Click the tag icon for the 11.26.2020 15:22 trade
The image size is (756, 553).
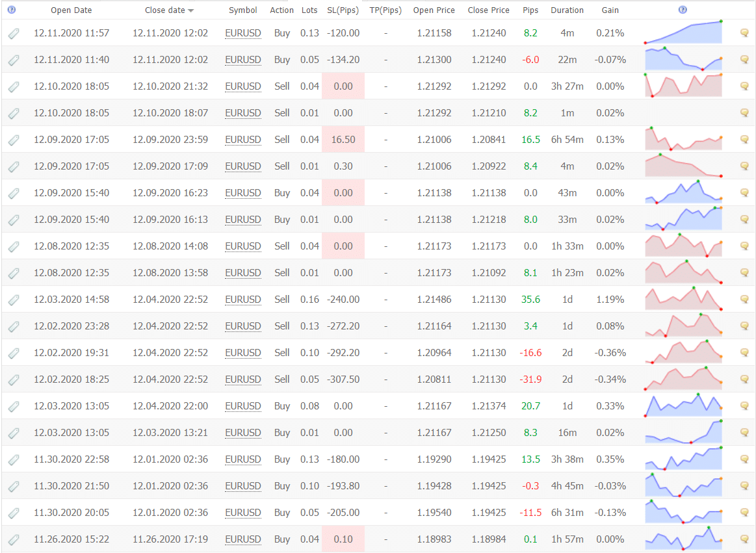tap(14, 540)
